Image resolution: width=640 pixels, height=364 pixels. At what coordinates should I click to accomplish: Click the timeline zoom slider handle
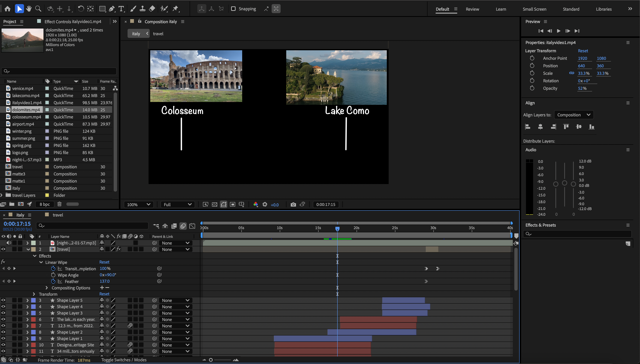[x=211, y=360]
